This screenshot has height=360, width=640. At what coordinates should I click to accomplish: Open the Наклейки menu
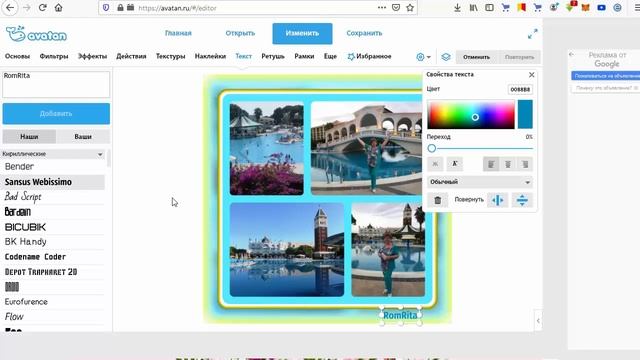[x=210, y=56]
